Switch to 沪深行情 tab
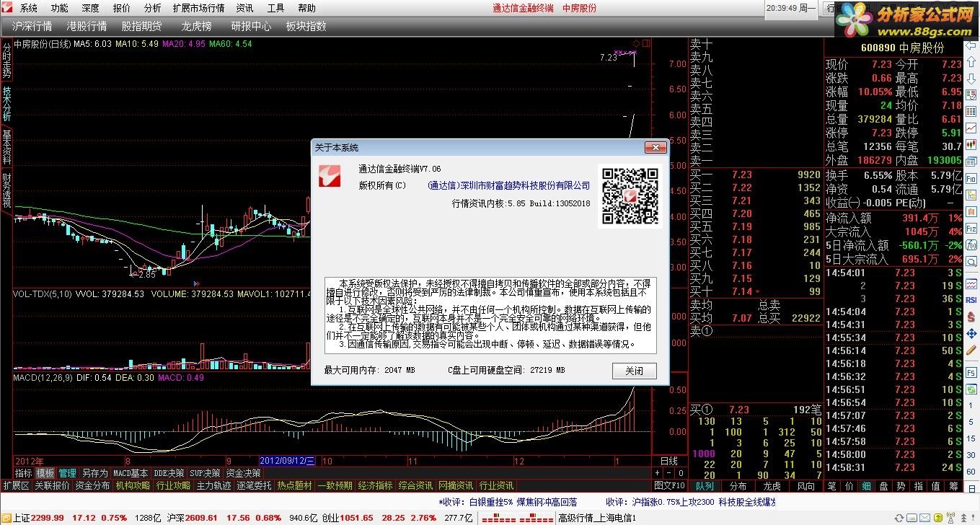 32,26
